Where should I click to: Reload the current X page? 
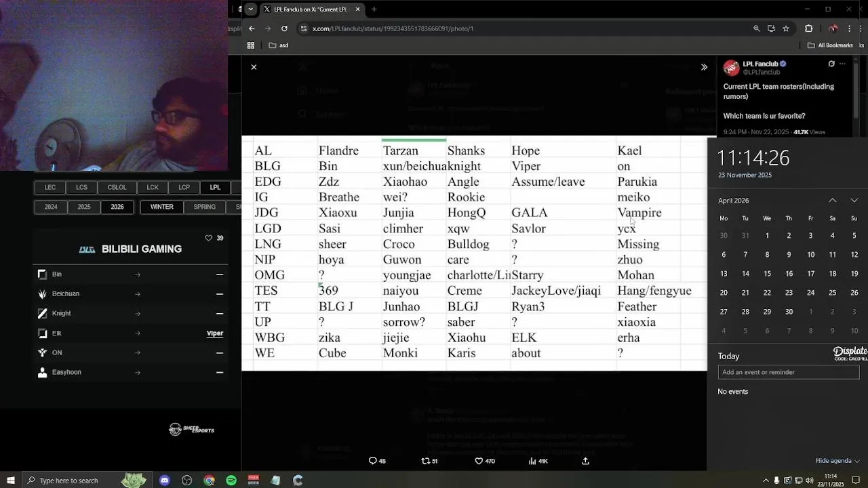284,28
